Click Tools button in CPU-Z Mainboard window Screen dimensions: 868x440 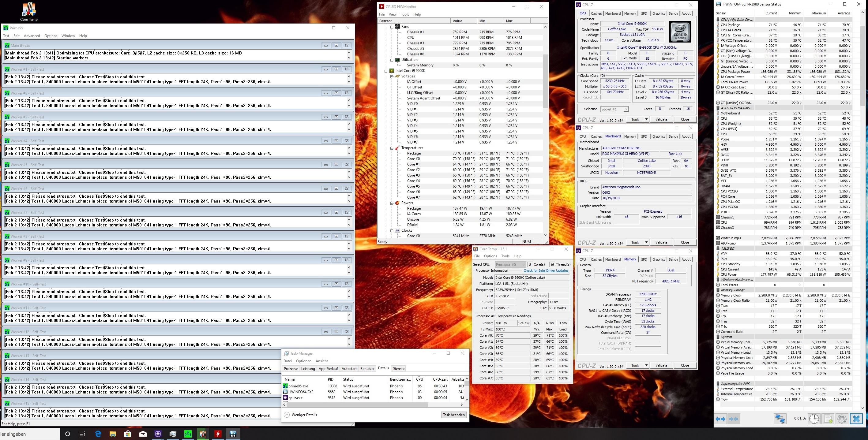pyautogui.click(x=635, y=242)
